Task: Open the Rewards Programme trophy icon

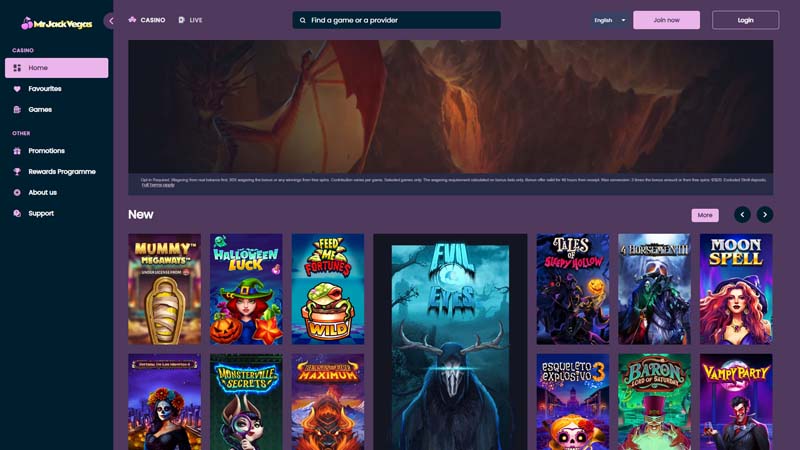Action: [x=17, y=172]
